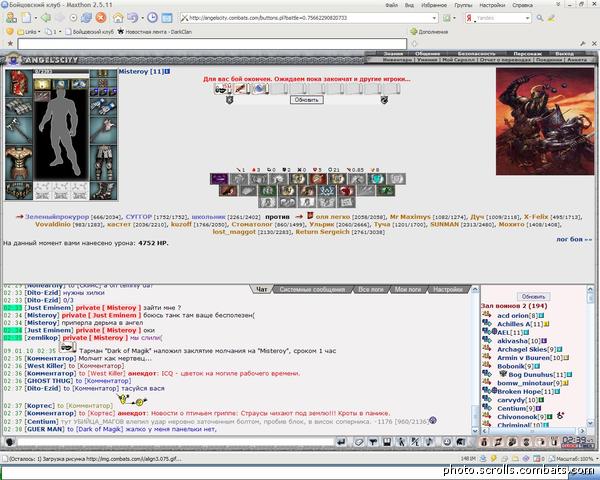Click the star favorites icon
Viewport: 600px width, 480px height.
[10, 44]
